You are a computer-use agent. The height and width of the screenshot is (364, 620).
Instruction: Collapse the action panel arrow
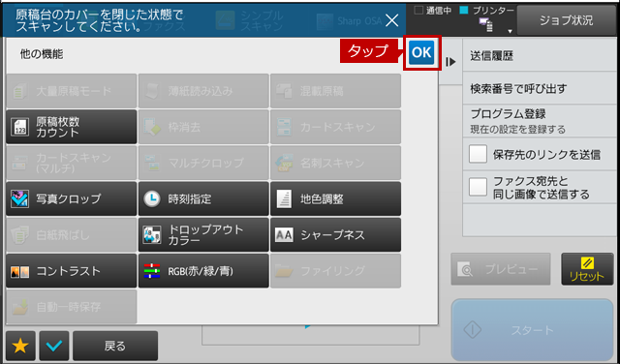point(450,62)
